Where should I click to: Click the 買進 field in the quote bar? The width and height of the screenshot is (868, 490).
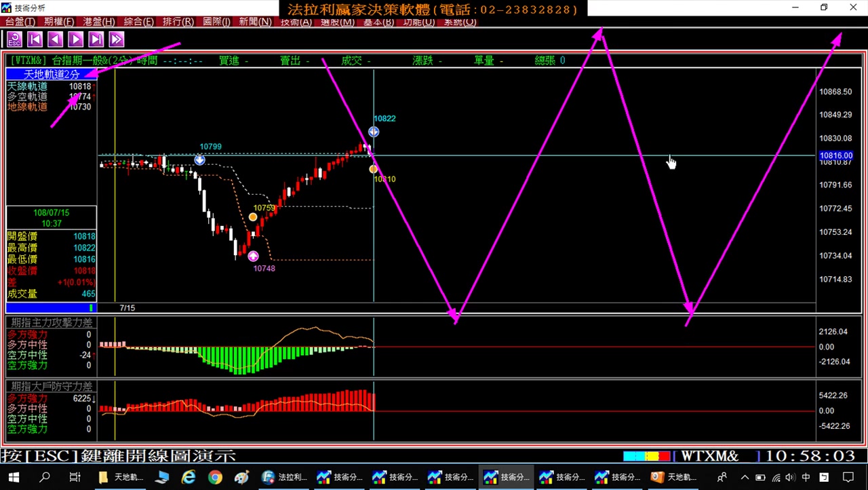(234, 60)
